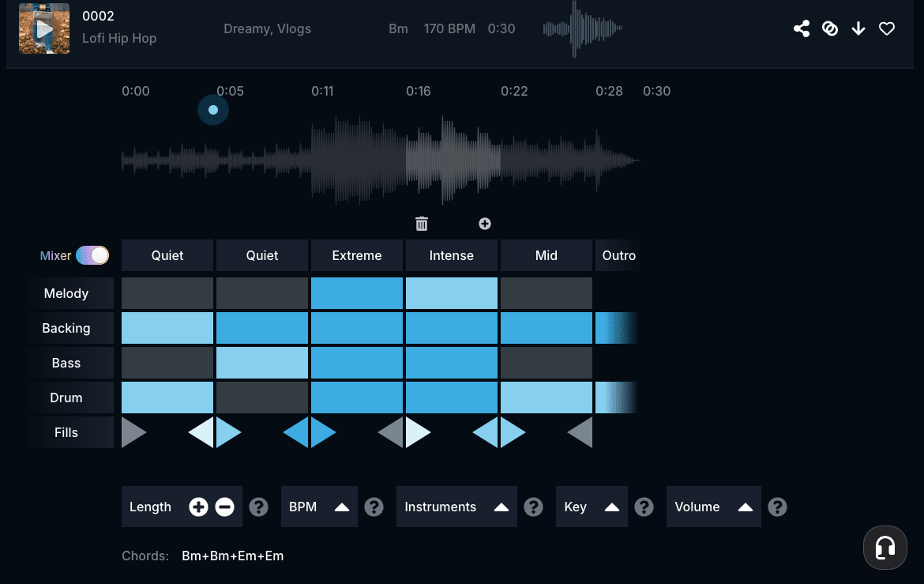
Task: Click the 0:16 timeline marker
Action: point(419,91)
